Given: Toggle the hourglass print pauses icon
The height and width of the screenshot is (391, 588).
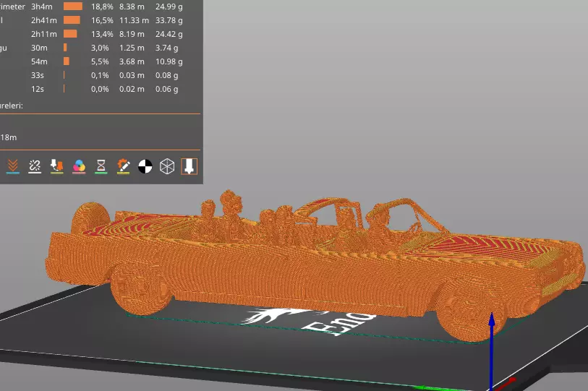Looking at the screenshot, I should 101,166.
